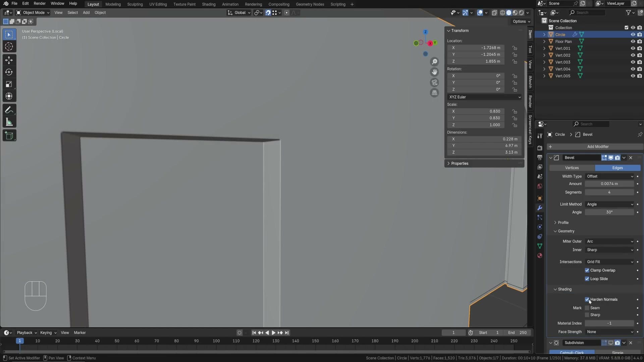Click the Options button in viewport
The width and height of the screenshot is (644, 362).
521,21
